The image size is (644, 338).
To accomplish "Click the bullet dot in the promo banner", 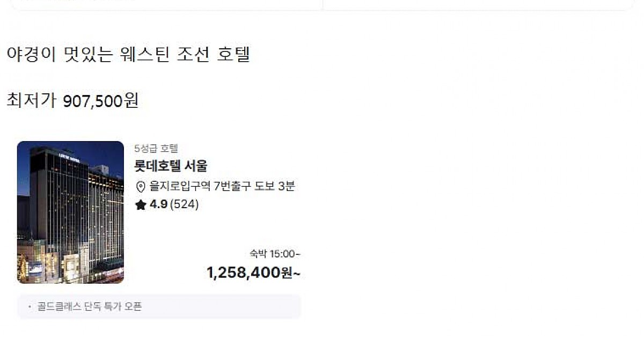I will click(30, 307).
